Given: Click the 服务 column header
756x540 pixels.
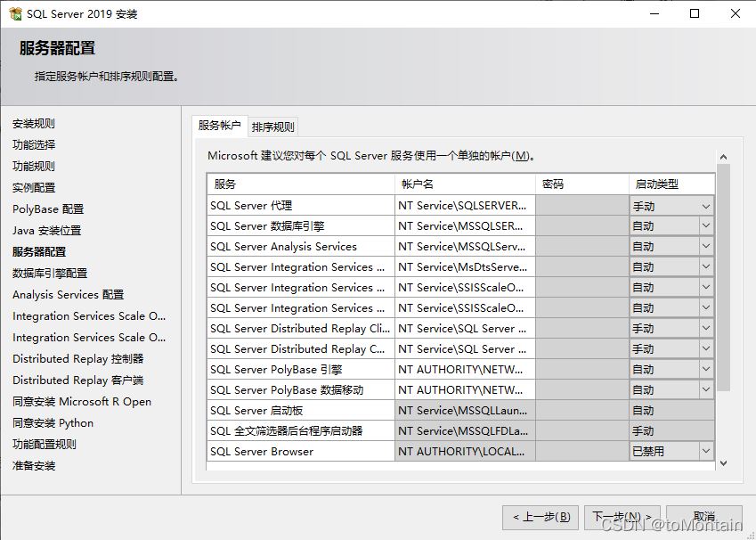Looking at the screenshot, I should point(301,184).
